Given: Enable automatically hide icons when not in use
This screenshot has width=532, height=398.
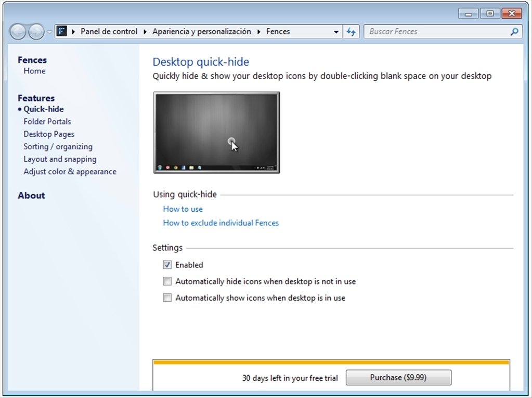Looking at the screenshot, I should [167, 281].
